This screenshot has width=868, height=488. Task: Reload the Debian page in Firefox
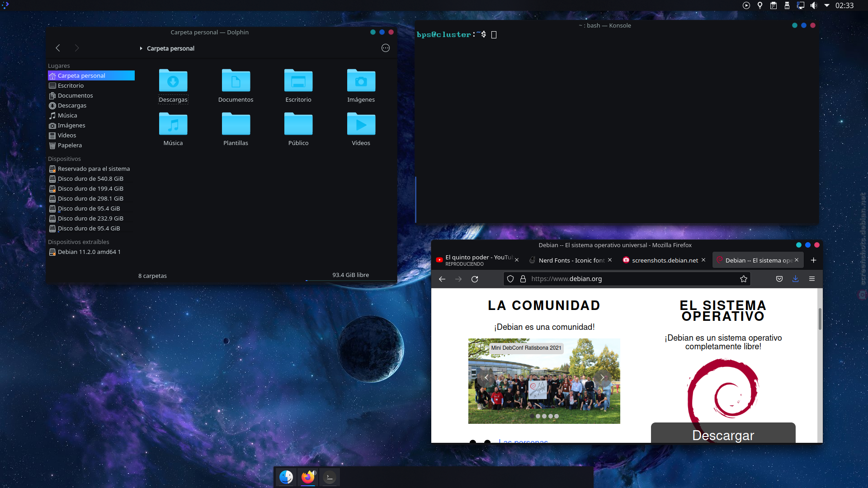tap(475, 279)
